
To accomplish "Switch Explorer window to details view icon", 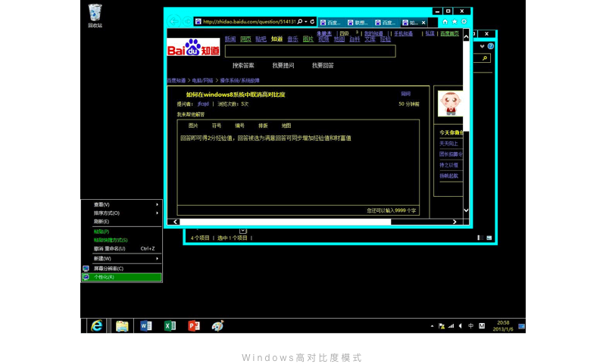I will pos(480,238).
